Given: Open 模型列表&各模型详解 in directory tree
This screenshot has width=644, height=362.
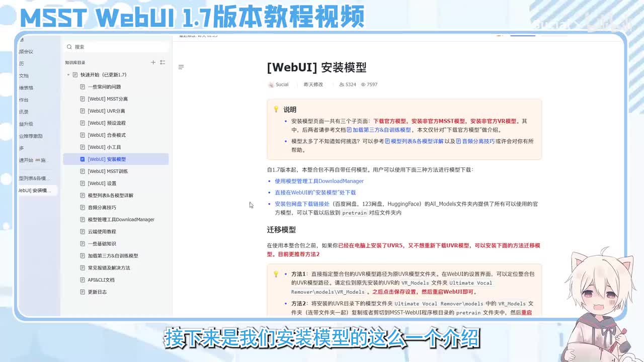Looking at the screenshot, I should [110, 196].
